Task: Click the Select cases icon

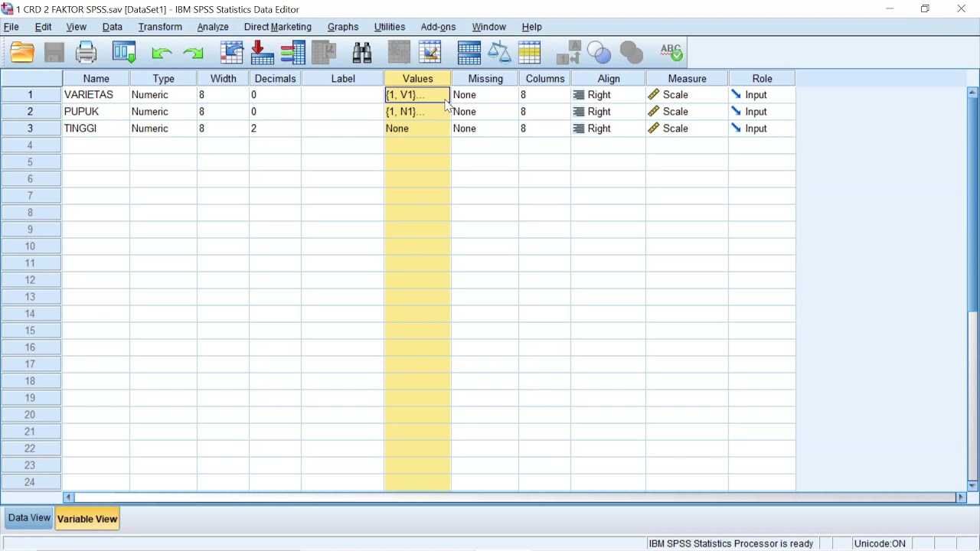Action: (530, 53)
